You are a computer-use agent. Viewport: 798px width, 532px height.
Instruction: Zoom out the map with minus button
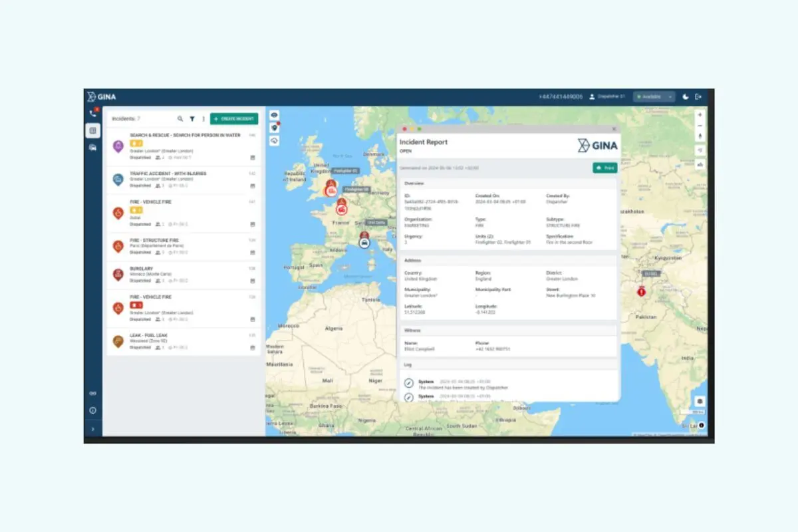[x=700, y=126]
